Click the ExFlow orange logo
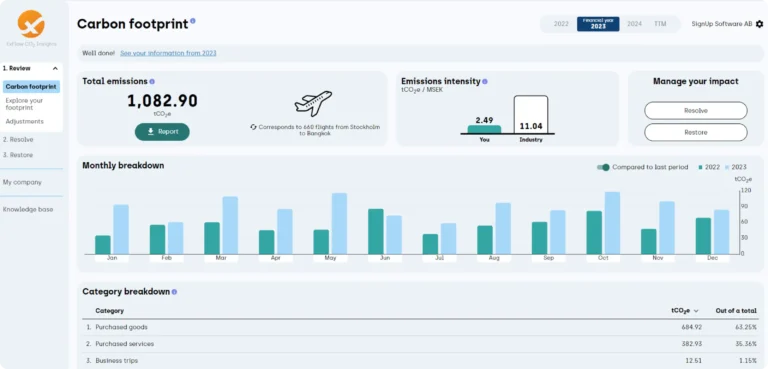 coord(31,24)
